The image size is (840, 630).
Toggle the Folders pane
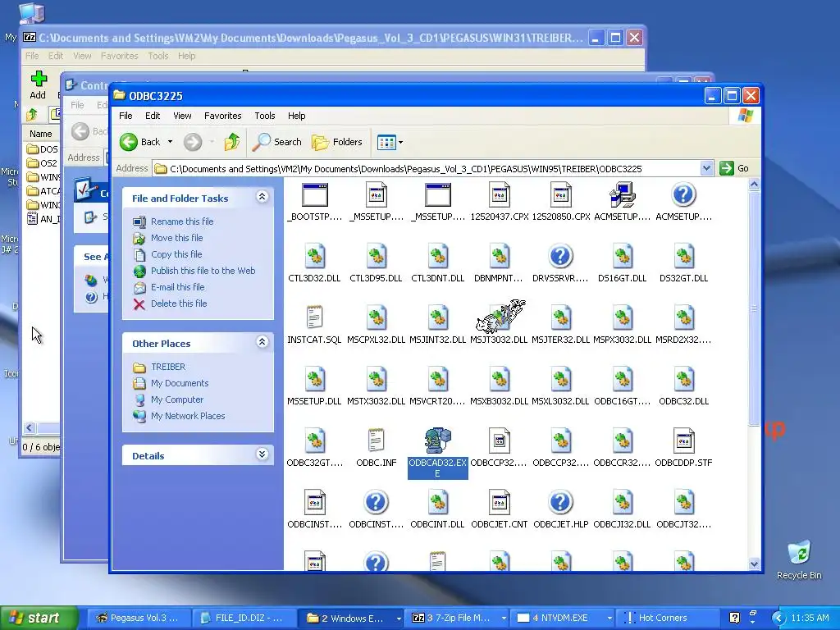pyautogui.click(x=337, y=142)
